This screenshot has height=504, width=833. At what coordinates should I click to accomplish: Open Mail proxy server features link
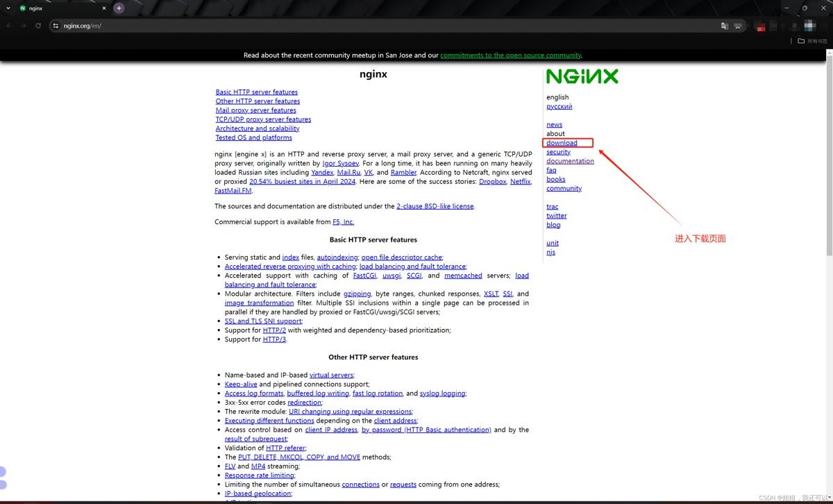coord(255,110)
